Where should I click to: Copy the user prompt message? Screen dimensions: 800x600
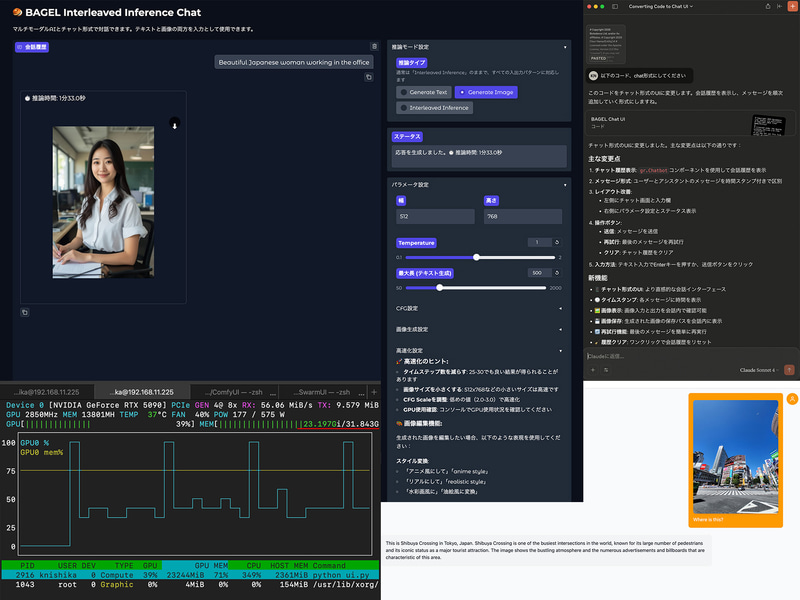click(x=368, y=77)
